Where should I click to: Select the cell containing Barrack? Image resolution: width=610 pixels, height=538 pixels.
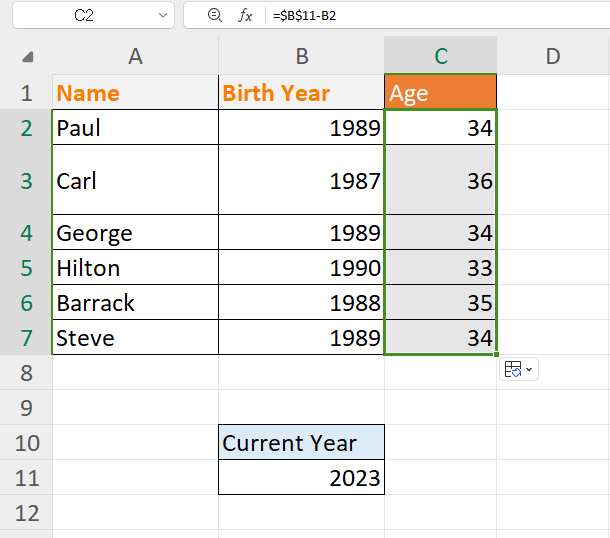135,302
